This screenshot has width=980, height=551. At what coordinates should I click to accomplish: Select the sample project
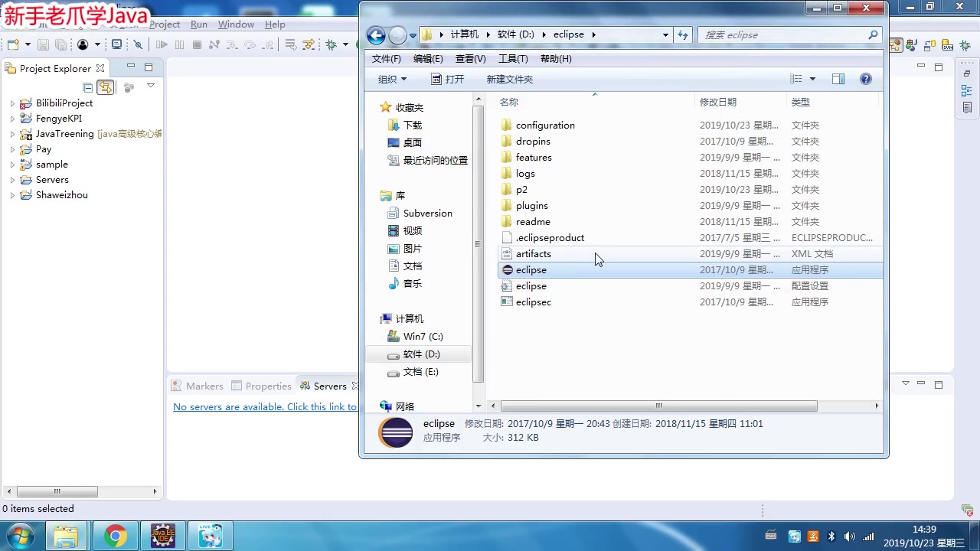51,165
